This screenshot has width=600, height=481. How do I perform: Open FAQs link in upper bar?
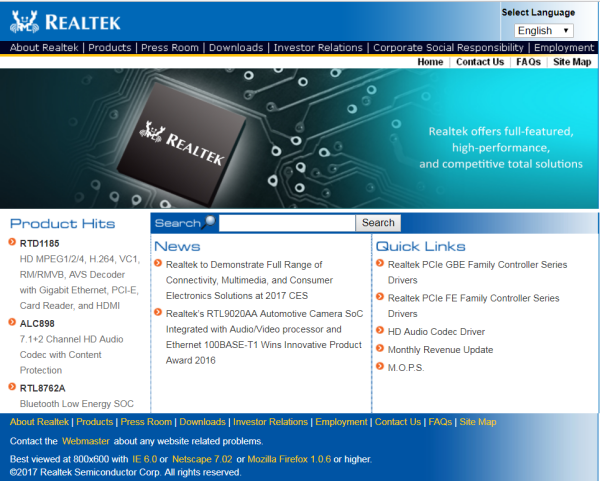(528, 62)
